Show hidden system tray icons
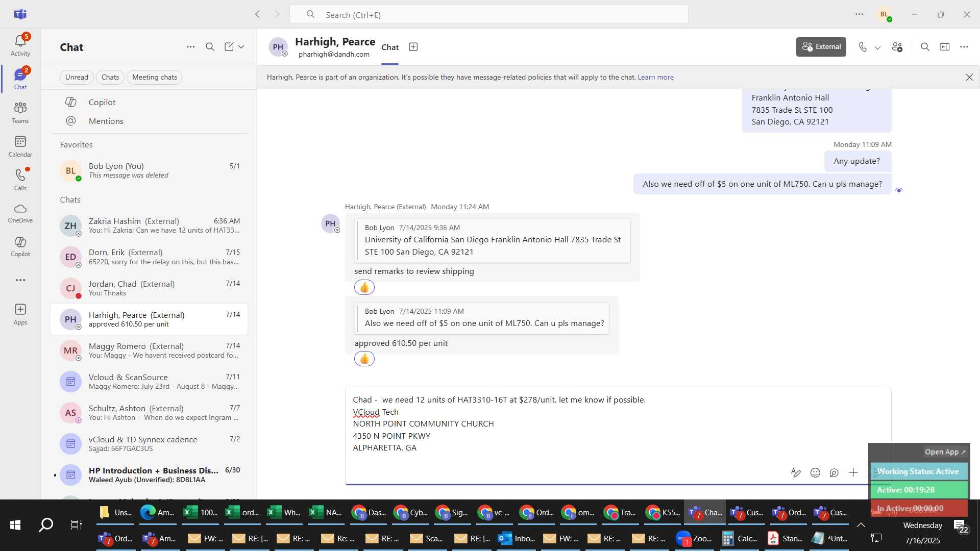Image resolution: width=980 pixels, height=551 pixels. click(861, 525)
